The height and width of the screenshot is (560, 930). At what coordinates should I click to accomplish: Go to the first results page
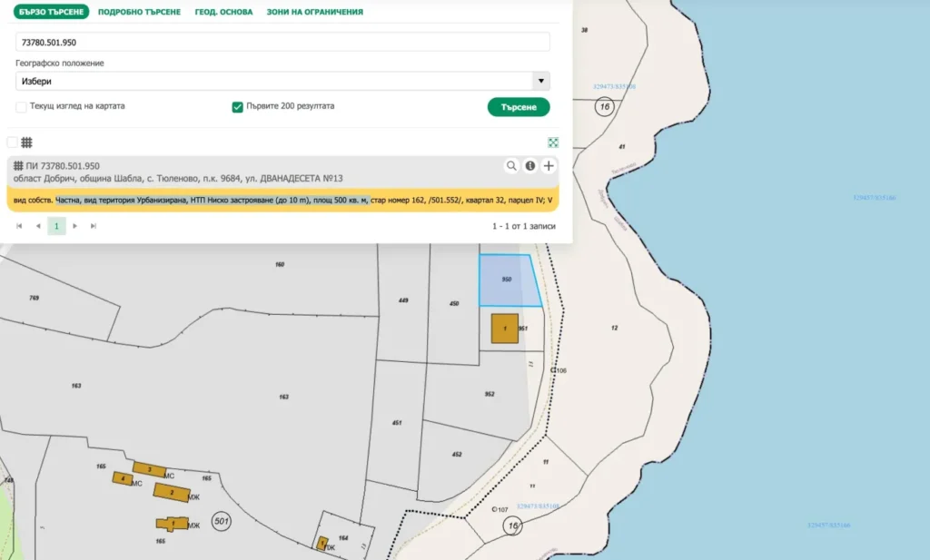[x=19, y=226]
